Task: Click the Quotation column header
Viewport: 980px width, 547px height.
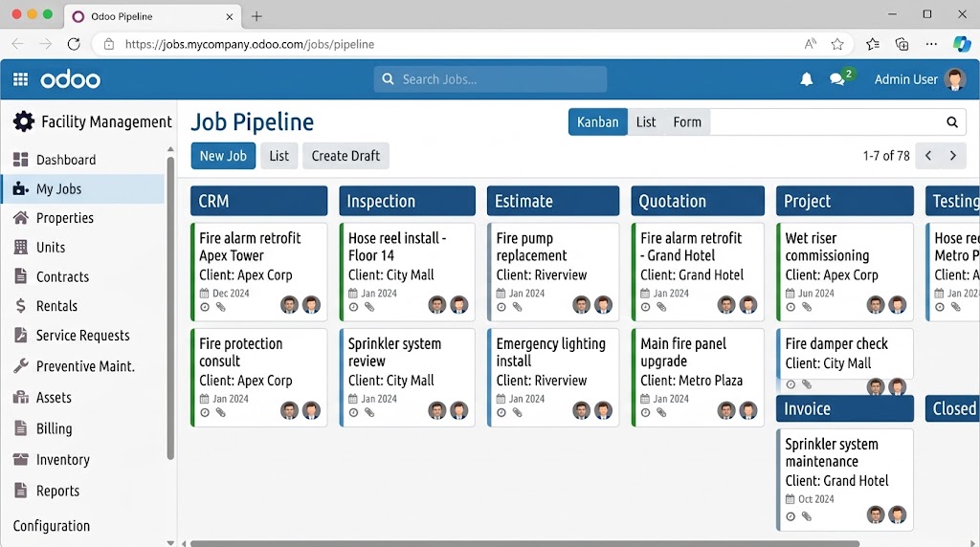Action: [x=698, y=201]
